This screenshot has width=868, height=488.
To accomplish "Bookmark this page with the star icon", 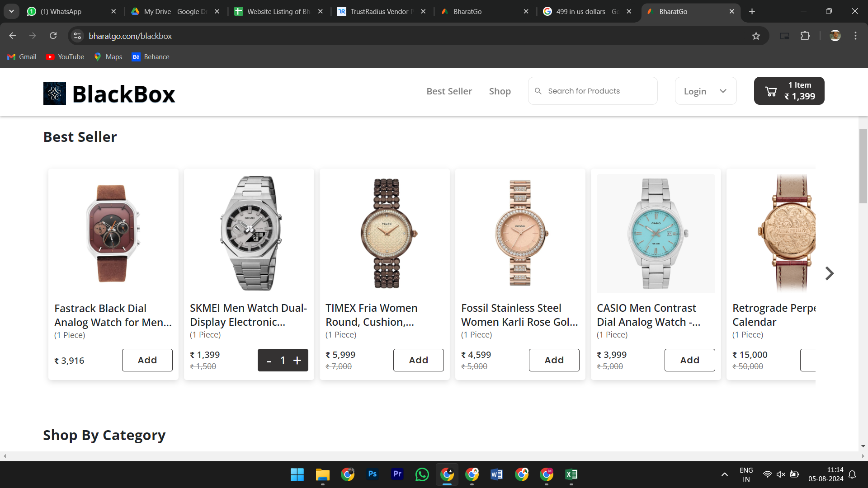I will pyautogui.click(x=756, y=36).
